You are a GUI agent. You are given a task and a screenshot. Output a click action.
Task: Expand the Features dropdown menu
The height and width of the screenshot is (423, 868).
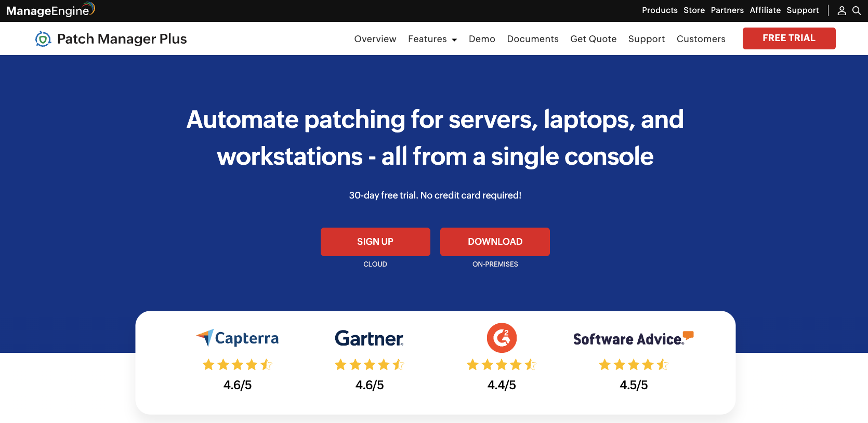[x=432, y=39]
